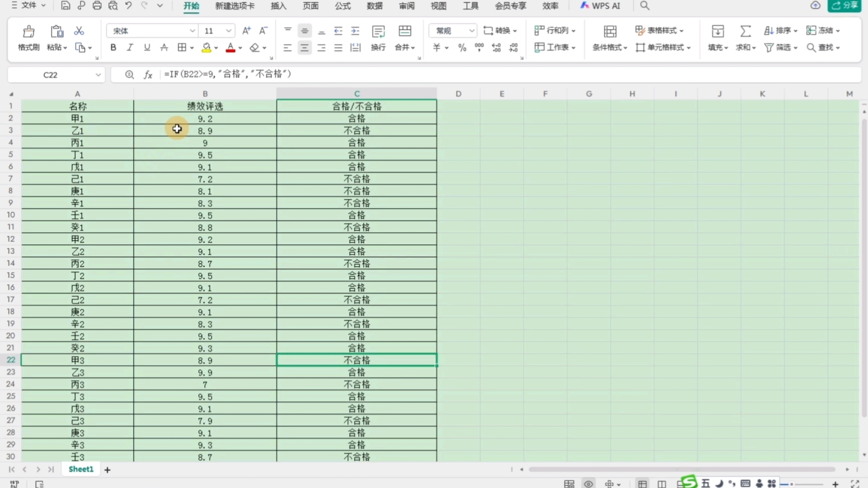This screenshot has width=868, height=488.
Task: Open the 公式 ribbon tab
Action: click(x=343, y=6)
